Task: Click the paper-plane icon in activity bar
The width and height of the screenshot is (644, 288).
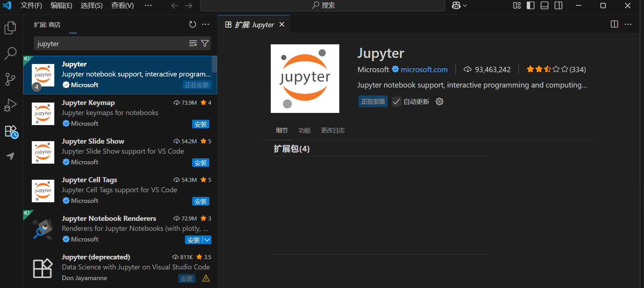Action: click(x=10, y=156)
